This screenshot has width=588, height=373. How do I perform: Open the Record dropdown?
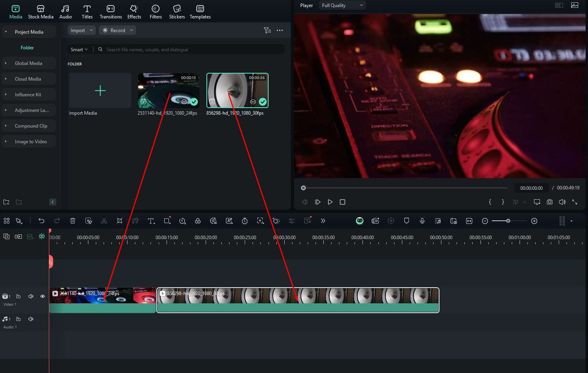(x=117, y=30)
